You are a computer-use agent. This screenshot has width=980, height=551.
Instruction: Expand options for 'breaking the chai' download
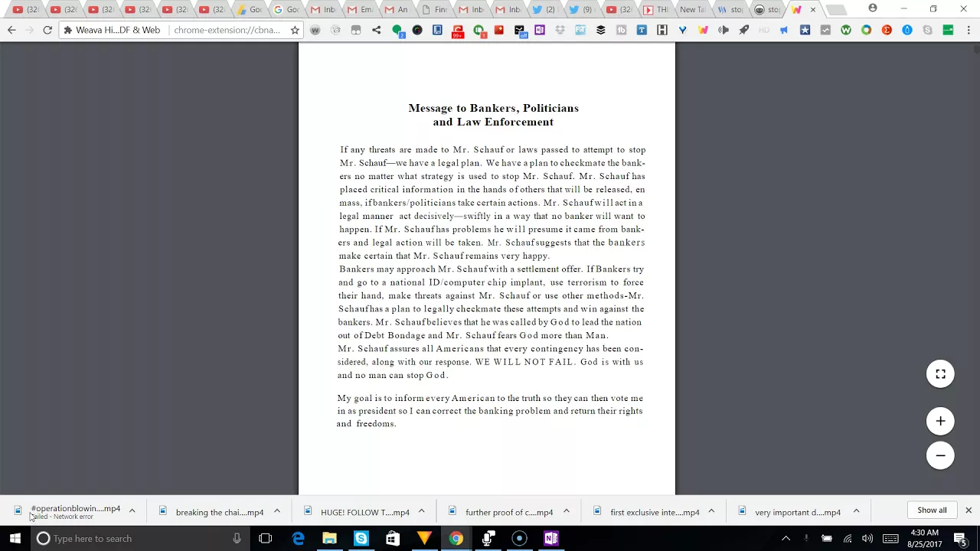276,511
